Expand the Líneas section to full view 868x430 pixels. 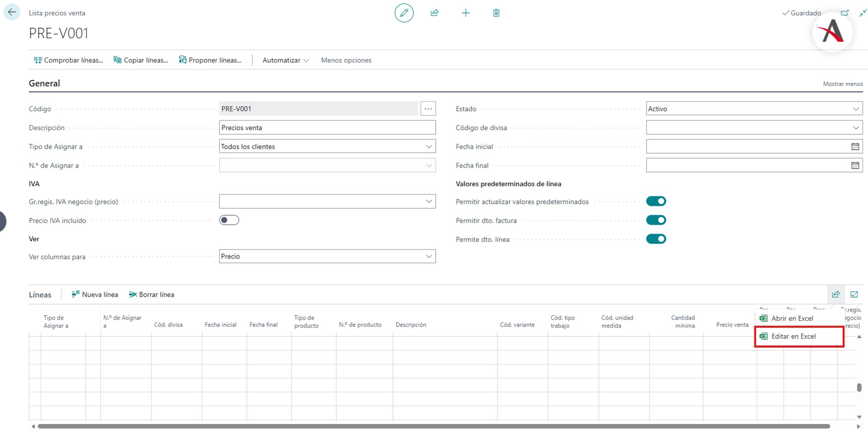[x=854, y=294]
